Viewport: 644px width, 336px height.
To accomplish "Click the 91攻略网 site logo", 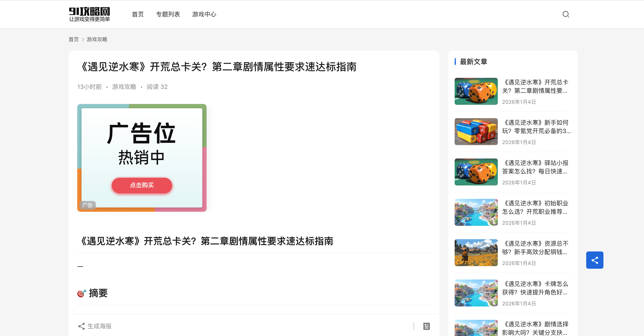I will pos(89,14).
